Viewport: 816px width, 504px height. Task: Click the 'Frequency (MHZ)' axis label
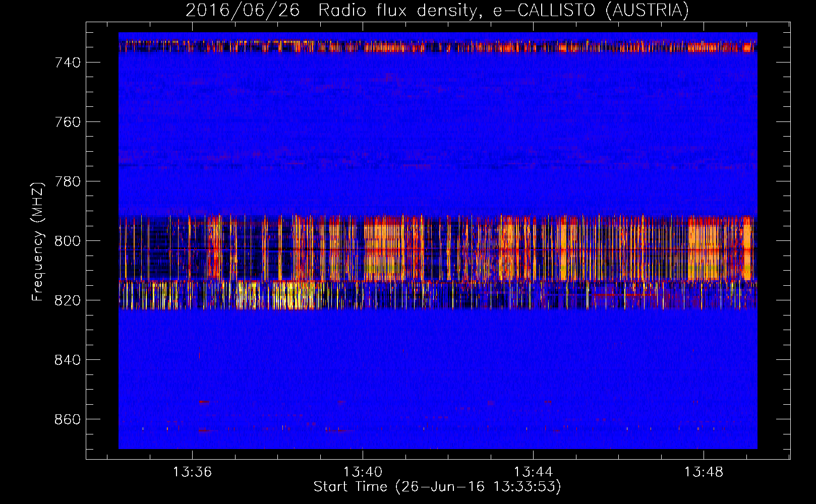tap(38, 241)
